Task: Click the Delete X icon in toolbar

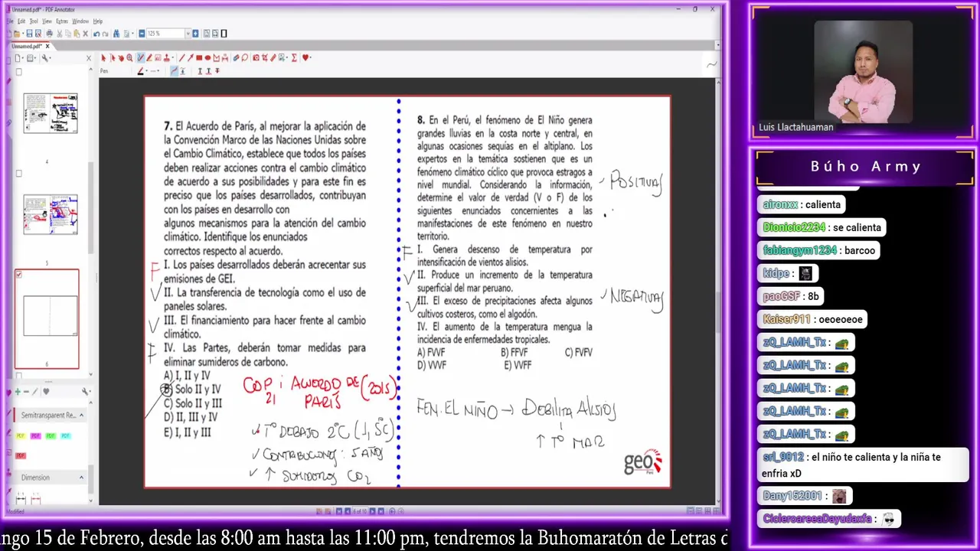Action: 86,34
